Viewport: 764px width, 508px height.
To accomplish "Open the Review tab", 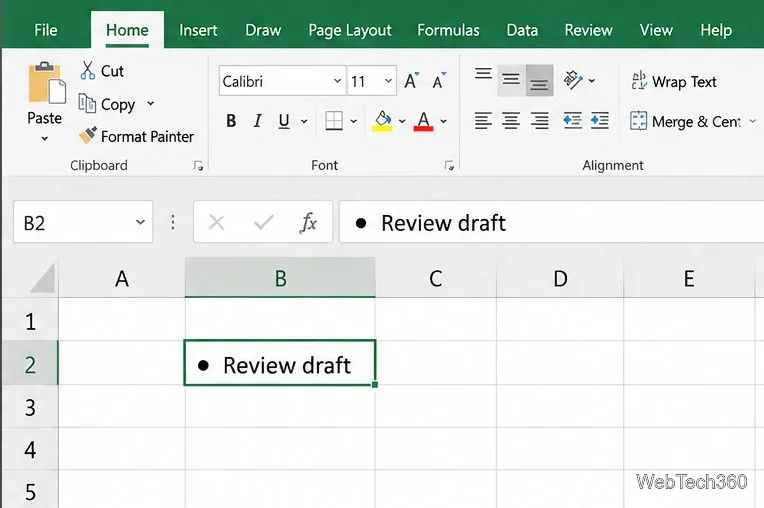I will [x=589, y=30].
